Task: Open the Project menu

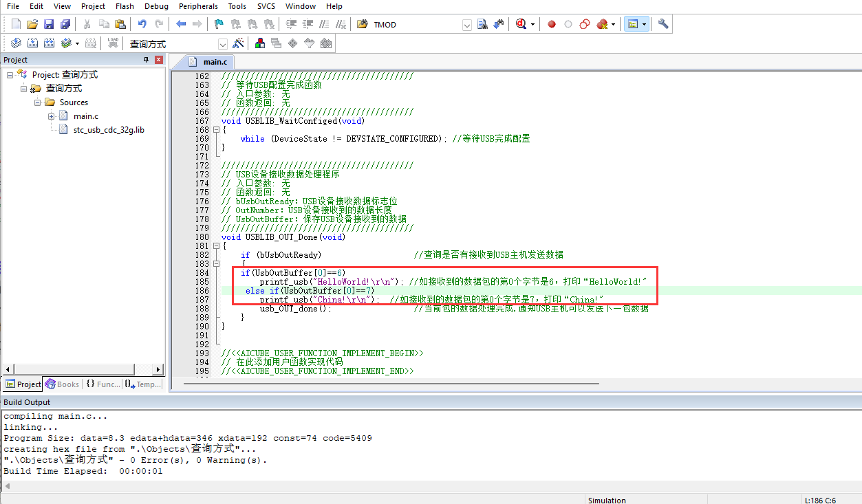Action: coord(93,6)
